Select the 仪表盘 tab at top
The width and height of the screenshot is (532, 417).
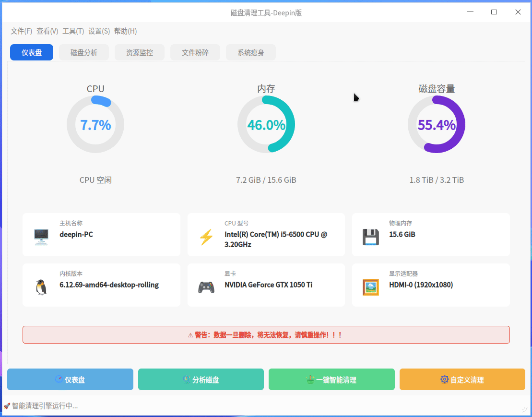tap(32, 52)
